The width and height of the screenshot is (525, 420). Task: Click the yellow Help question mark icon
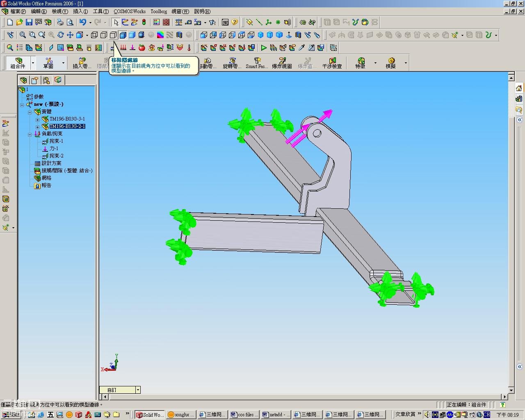[235, 22]
